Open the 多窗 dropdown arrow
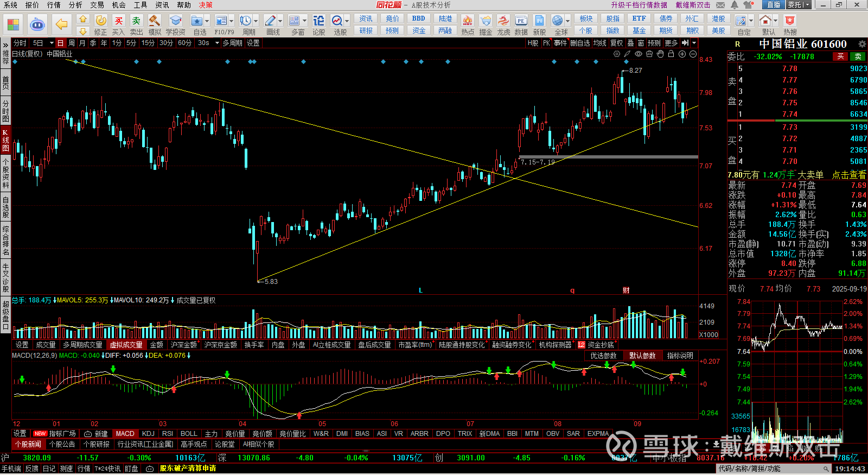The image size is (868, 475). [x=305, y=21]
